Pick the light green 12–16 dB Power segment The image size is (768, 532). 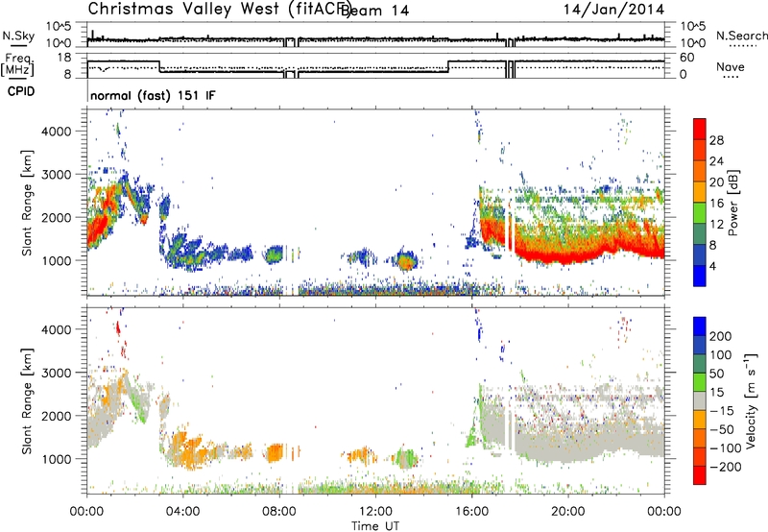(700, 213)
